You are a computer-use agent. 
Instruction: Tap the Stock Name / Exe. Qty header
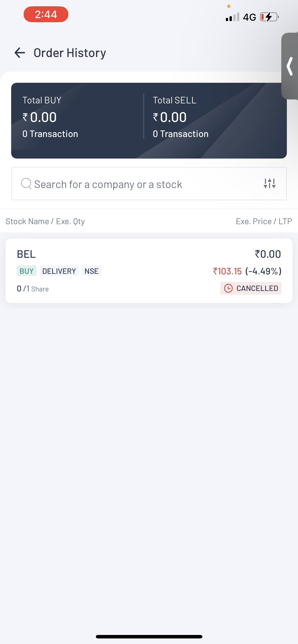pyautogui.click(x=45, y=221)
